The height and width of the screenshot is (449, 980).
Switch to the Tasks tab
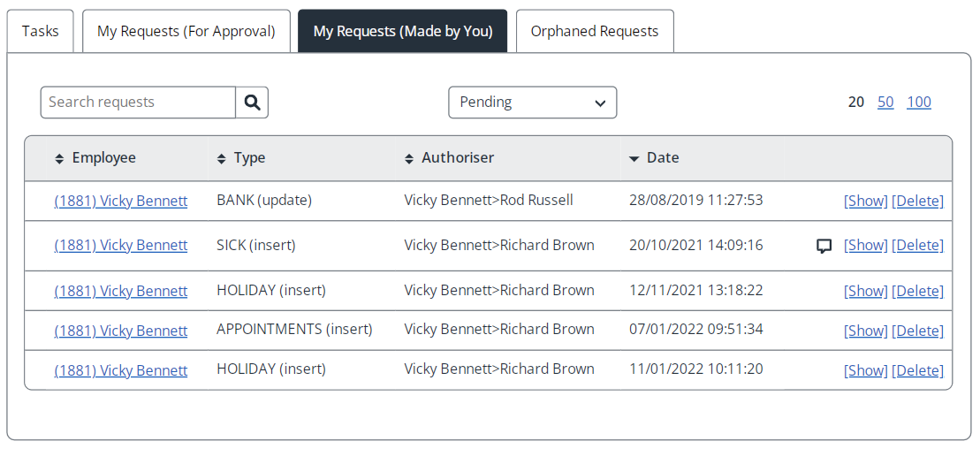click(41, 31)
